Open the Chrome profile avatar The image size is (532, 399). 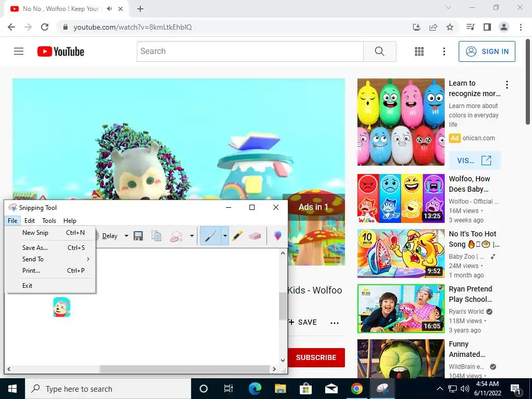pos(504,27)
